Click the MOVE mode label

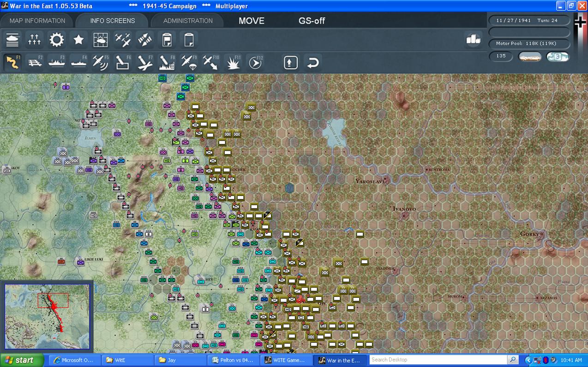(x=252, y=21)
